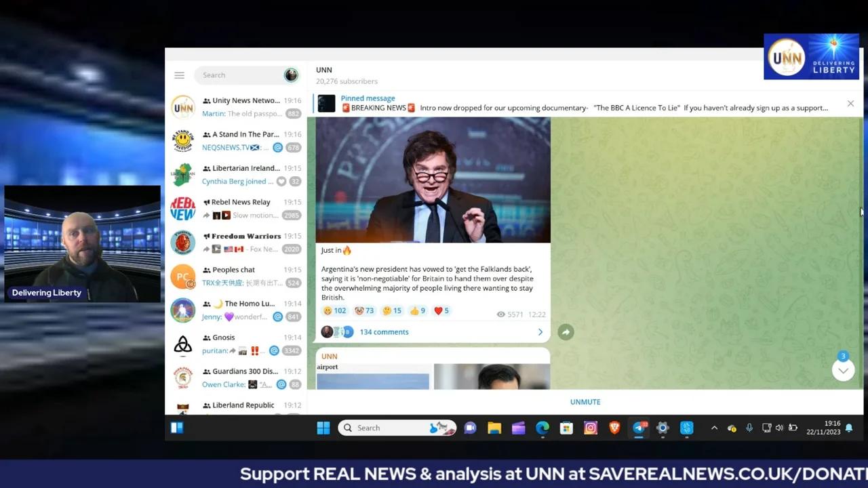Show hidden system tray icons
This screenshot has width=868, height=488.
pyautogui.click(x=714, y=428)
